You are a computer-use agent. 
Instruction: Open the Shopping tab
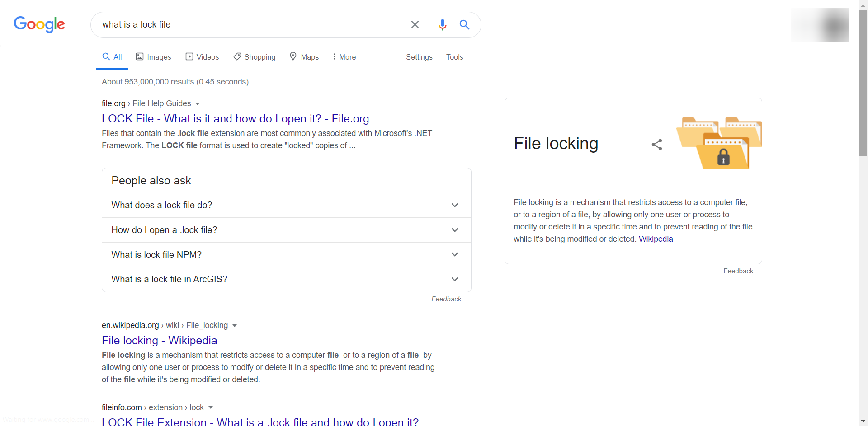255,57
